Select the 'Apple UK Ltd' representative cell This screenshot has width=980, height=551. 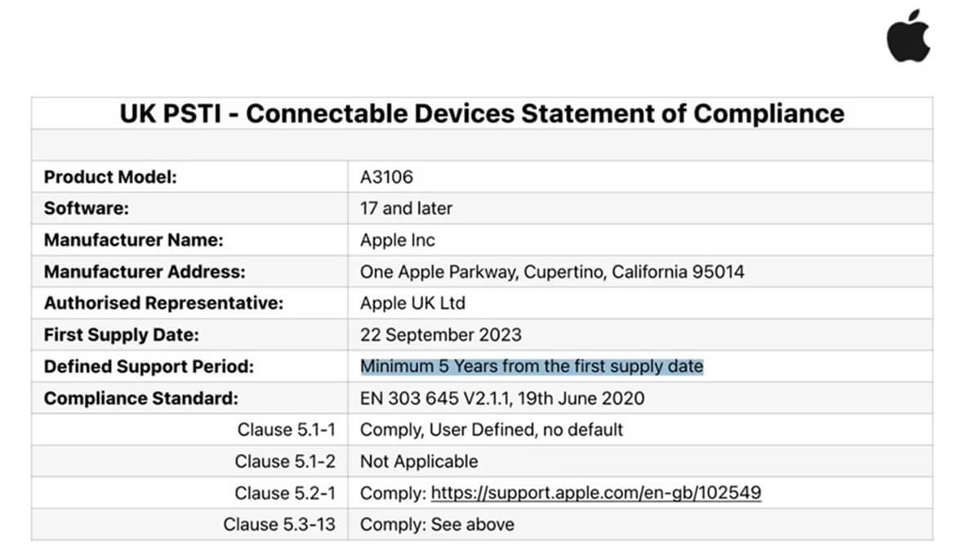412,303
